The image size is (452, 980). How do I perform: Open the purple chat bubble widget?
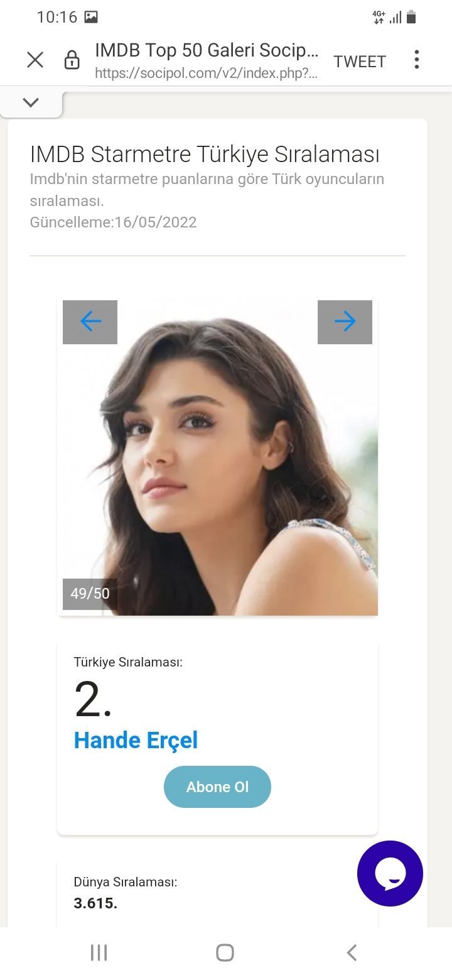pos(390,873)
